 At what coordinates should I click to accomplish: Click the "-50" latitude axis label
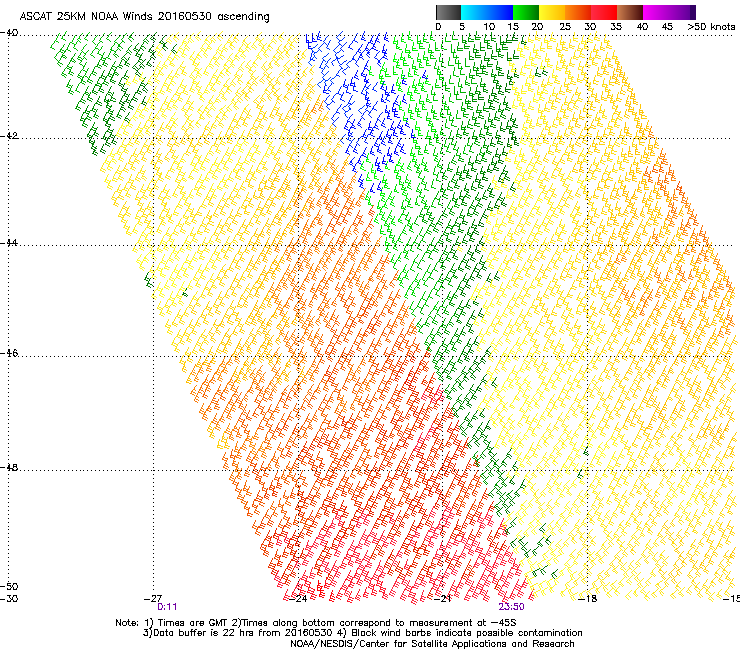click(x=9, y=587)
